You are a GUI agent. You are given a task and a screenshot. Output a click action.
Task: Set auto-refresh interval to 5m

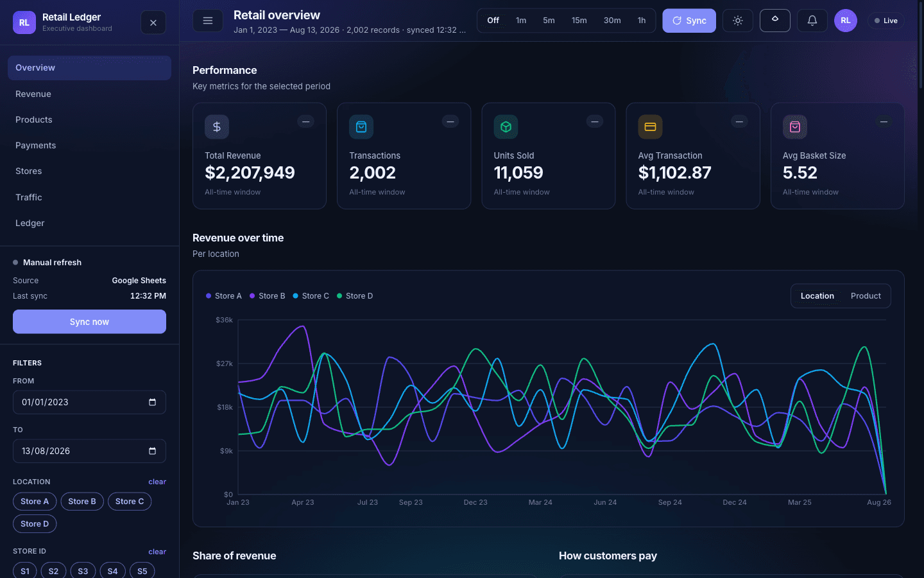(x=549, y=21)
